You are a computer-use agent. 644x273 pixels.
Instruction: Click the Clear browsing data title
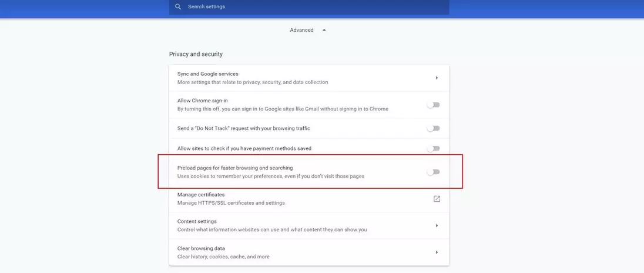coord(201,248)
